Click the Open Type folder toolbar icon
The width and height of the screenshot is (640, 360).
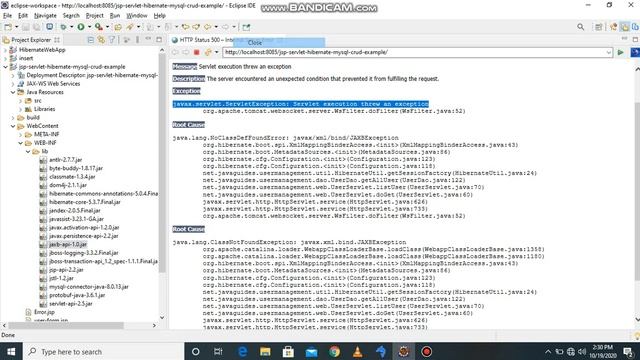point(118,27)
